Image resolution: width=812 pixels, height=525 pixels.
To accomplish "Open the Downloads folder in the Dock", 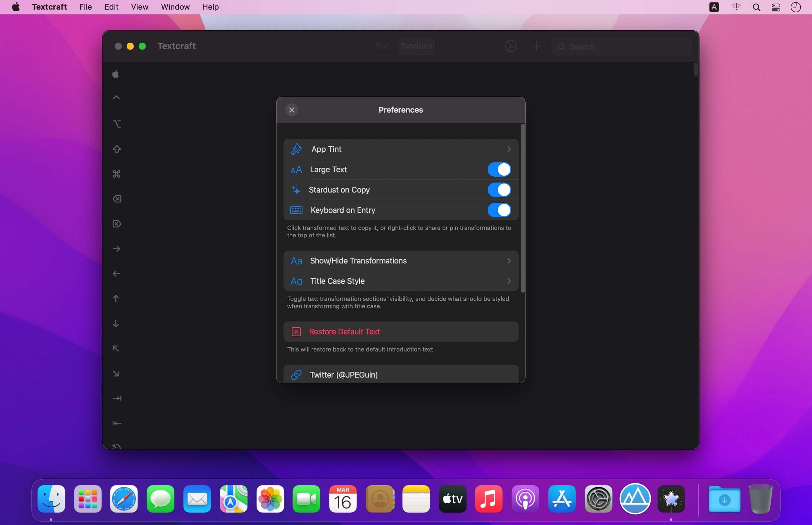I will tap(724, 499).
